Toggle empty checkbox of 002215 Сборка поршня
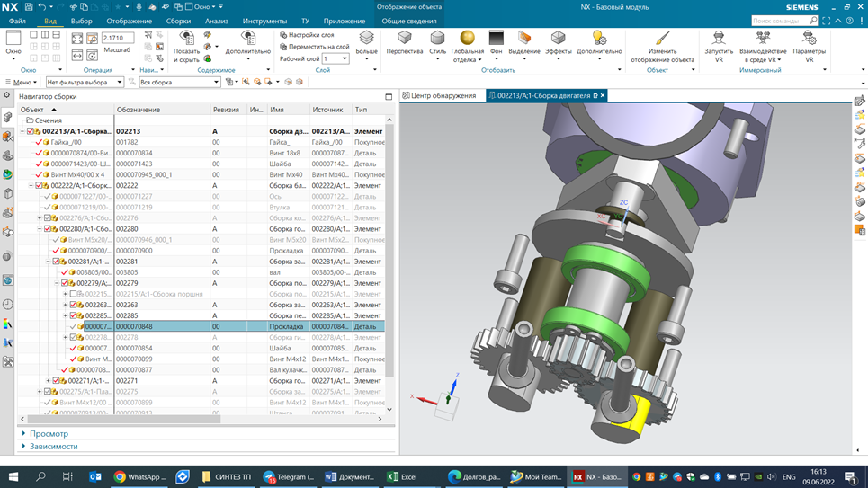Viewport: 868px width, 488px height. pyautogui.click(x=73, y=294)
